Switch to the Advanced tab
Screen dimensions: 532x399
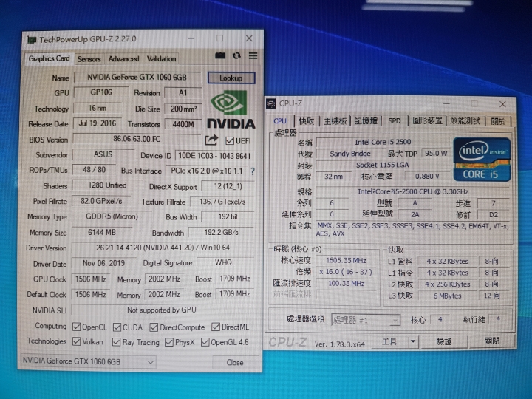click(124, 59)
